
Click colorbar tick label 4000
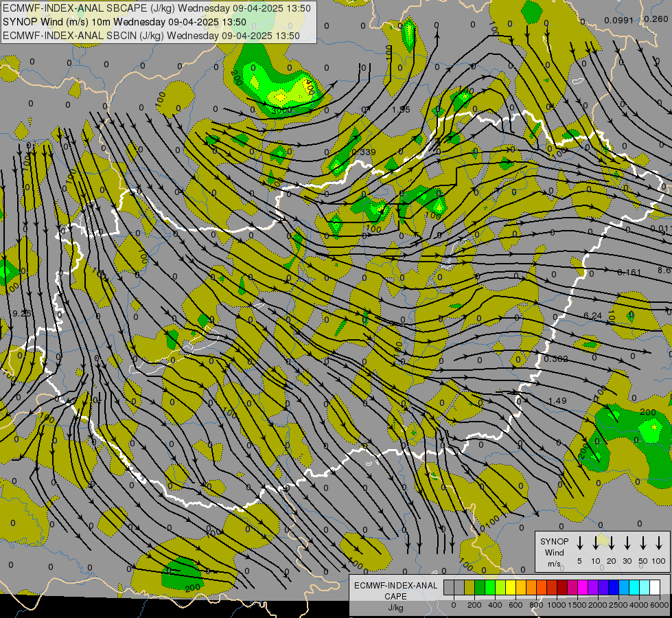(x=639, y=605)
